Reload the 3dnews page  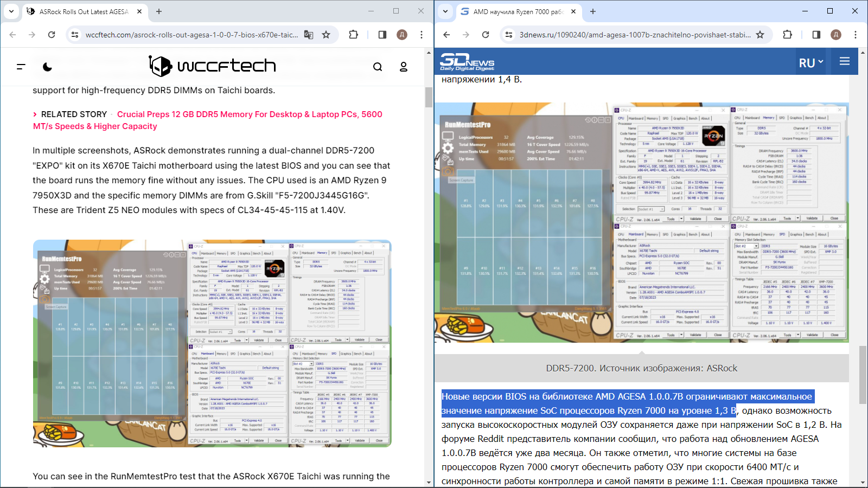point(486,35)
